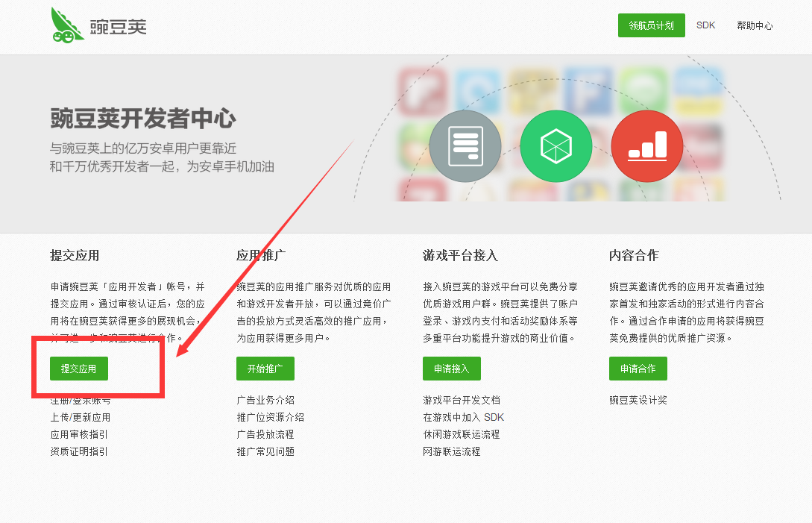This screenshot has height=523, width=812.
Task: Open the 应用审核指引 link
Action: point(79,434)
